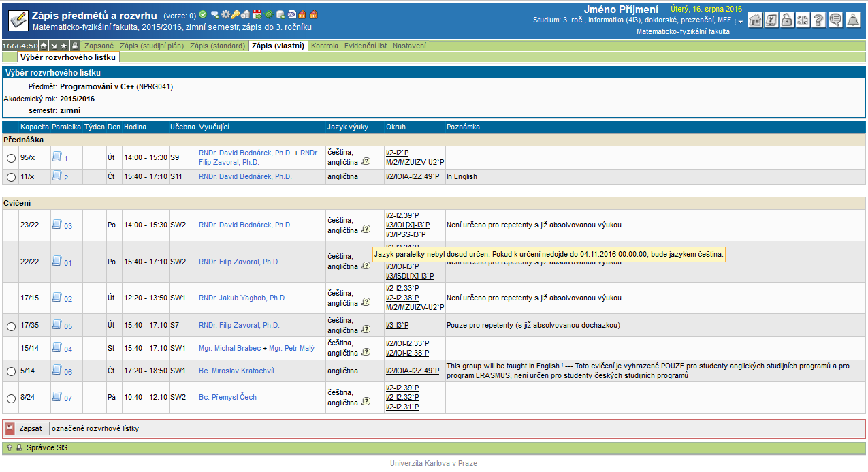
Task: Click the down-right arrow beside the timer
Action: click(54, 46)
